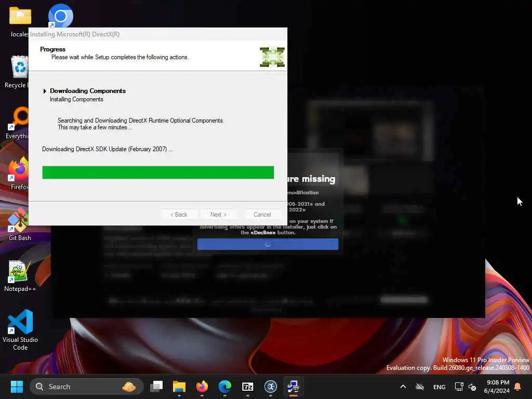Open Task View from the taskbar
The image size is (532, 399).
point(156,387)
